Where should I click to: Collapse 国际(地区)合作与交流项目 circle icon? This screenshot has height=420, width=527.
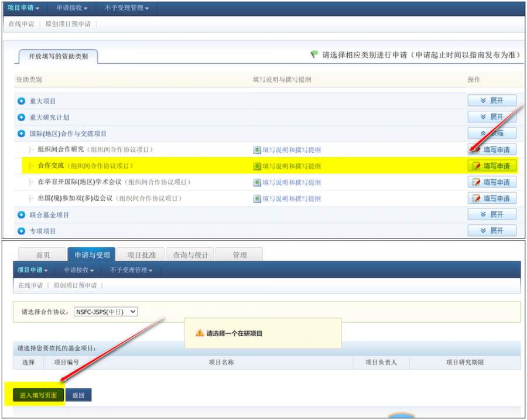click(21, 134)
